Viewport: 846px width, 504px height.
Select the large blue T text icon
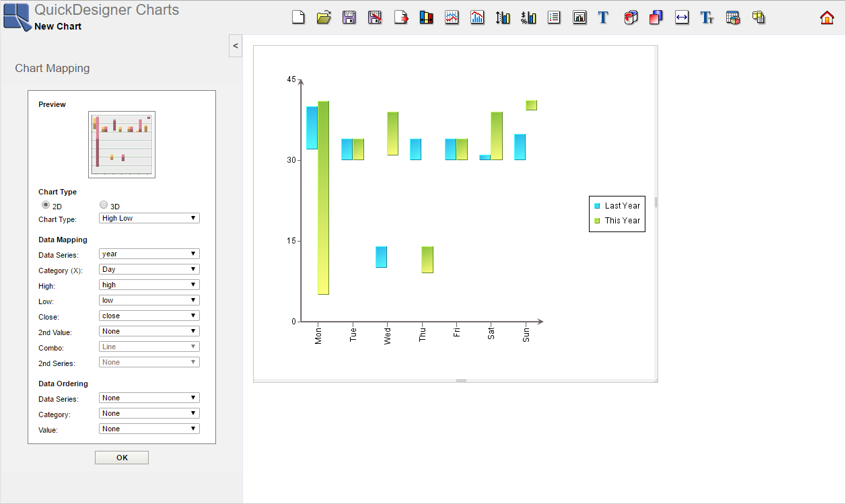603,17
